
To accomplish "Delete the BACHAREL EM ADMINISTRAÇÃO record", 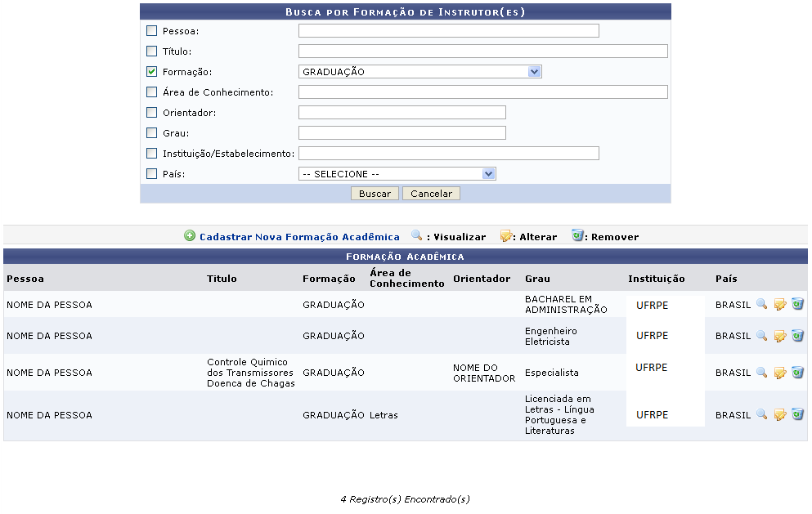I will [797, 304].
